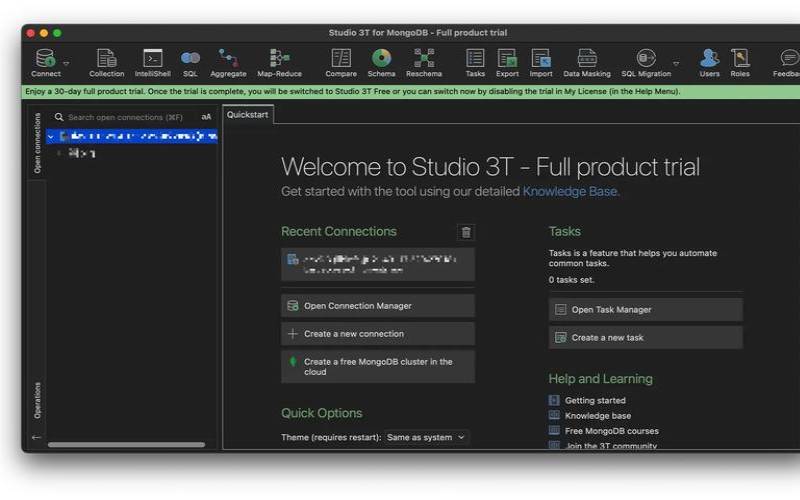The image size is (800, 500).
Task: Open the Map-Reduce tool
Action: click(x=280, y=60)
